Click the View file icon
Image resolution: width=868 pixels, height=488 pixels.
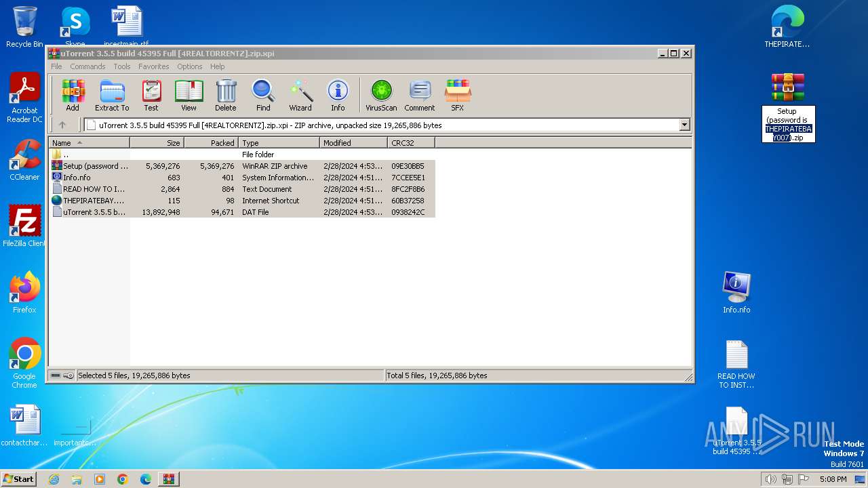[189, 96]
